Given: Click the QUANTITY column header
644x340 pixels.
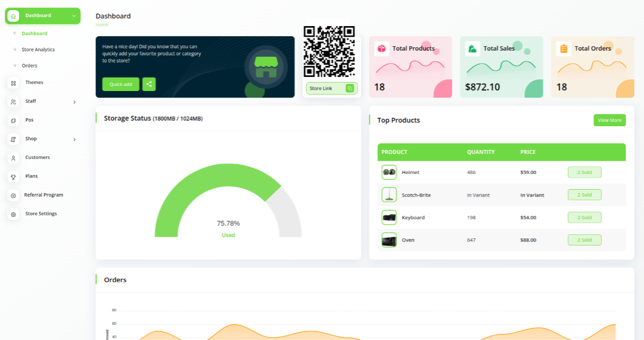Looking at the screenshot, I should (x=481, y=152).
